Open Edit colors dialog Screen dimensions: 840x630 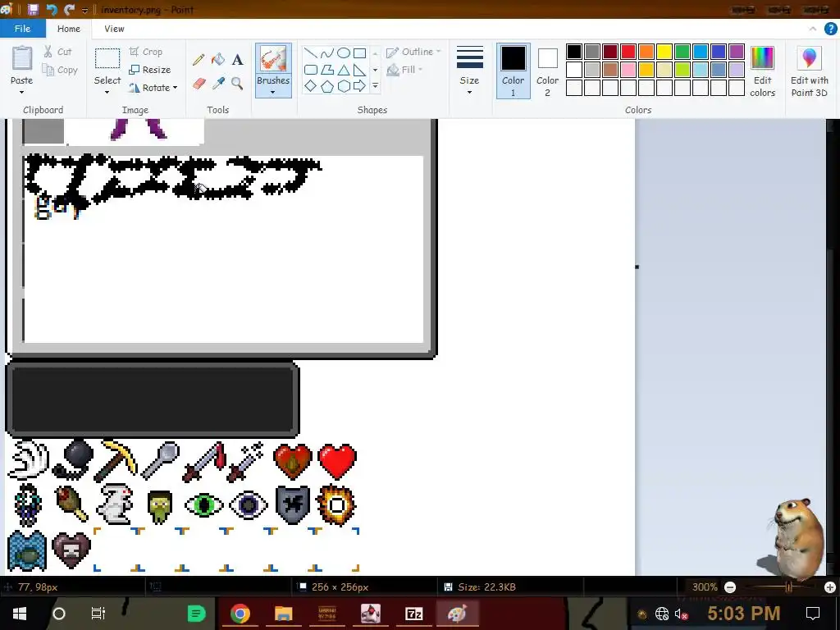(x=762, y=71)
